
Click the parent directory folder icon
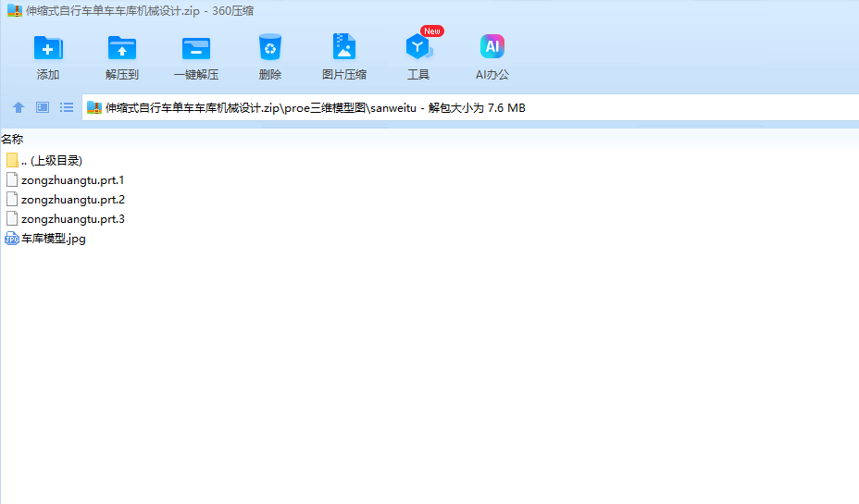coord(12,160)
